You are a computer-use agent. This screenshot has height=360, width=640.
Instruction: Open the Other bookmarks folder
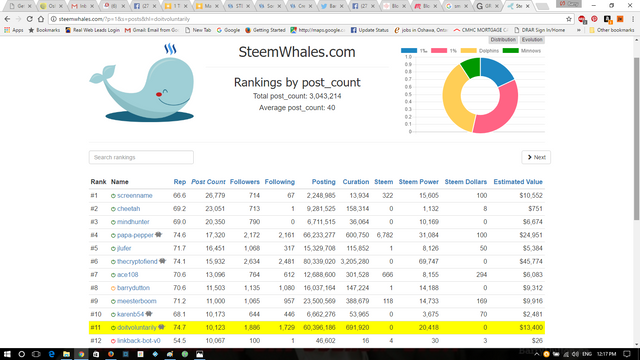pos(611,30)
